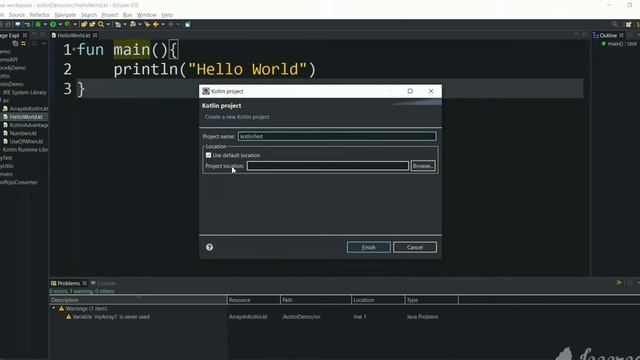Click the Open Perspective icon at top right
Screen dimensions: 640x360
(x=629, y=24)
